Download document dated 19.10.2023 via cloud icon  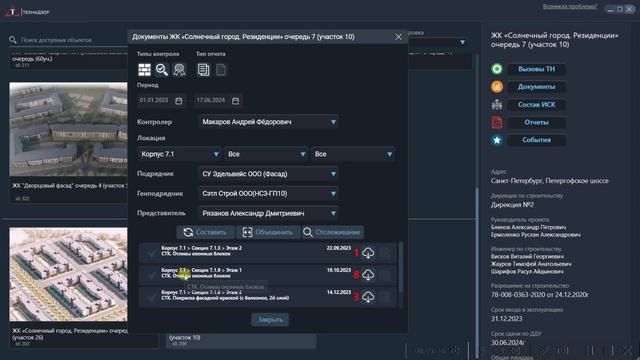[x=368, y=275]
